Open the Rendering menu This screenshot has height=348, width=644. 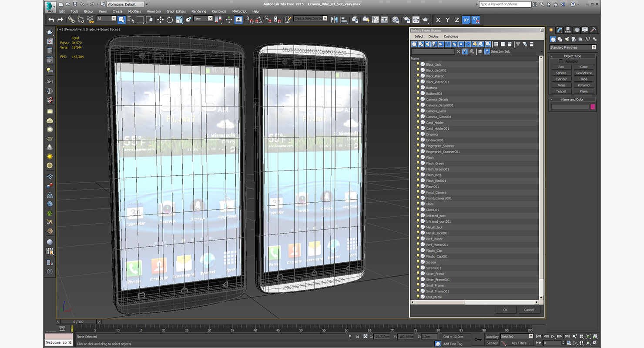pyautogui.click(x=199, y=11)
